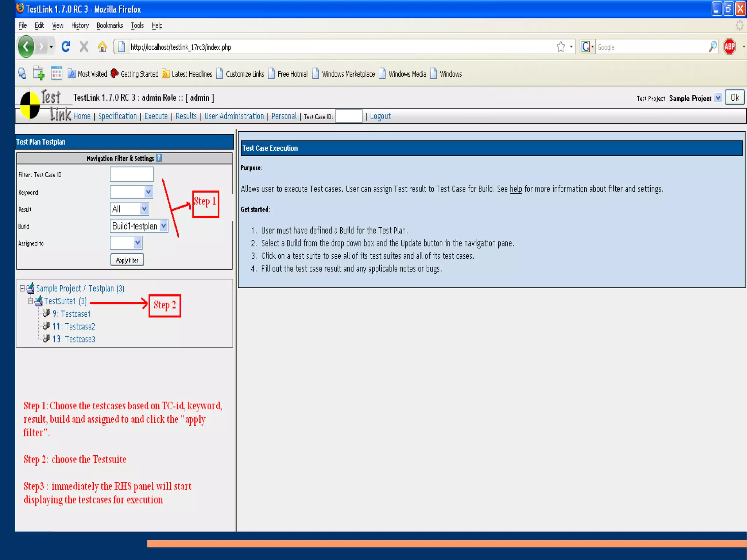747x560 pixels.
Task: Open Getting Started bookmark
Action: pos(135,74)
